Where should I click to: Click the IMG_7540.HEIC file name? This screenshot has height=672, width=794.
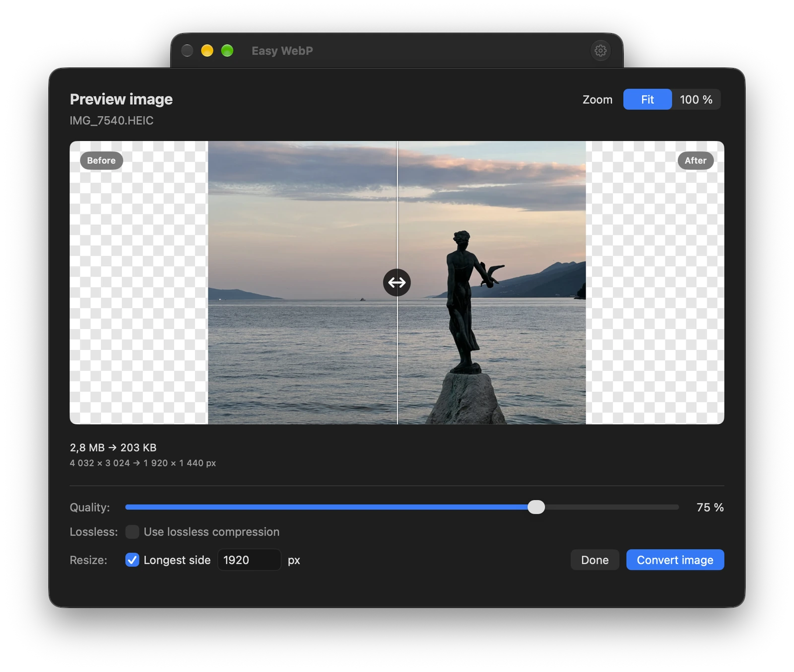pos(112,121)
